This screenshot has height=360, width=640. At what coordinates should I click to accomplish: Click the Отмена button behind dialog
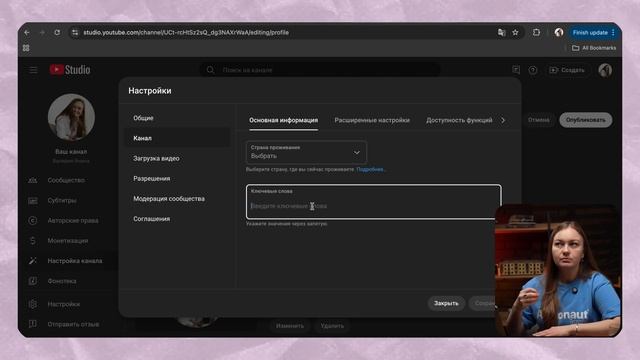click(x=538, y=120)
